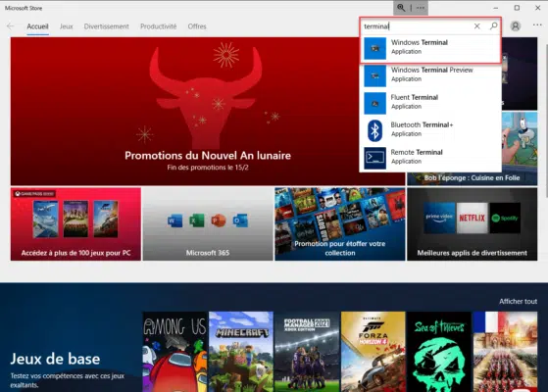The width and height of the screenshot is (548, 392).
Task: Open the 'Accédez à plus de 100 jeux pour PC' tile
Action: point(75,224)
